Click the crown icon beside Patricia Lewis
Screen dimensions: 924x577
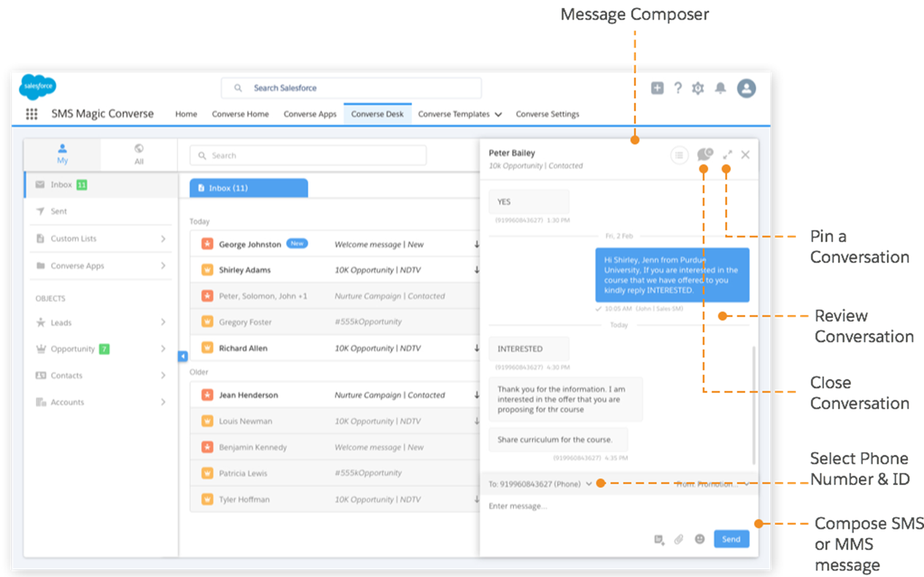coord(206,473)
